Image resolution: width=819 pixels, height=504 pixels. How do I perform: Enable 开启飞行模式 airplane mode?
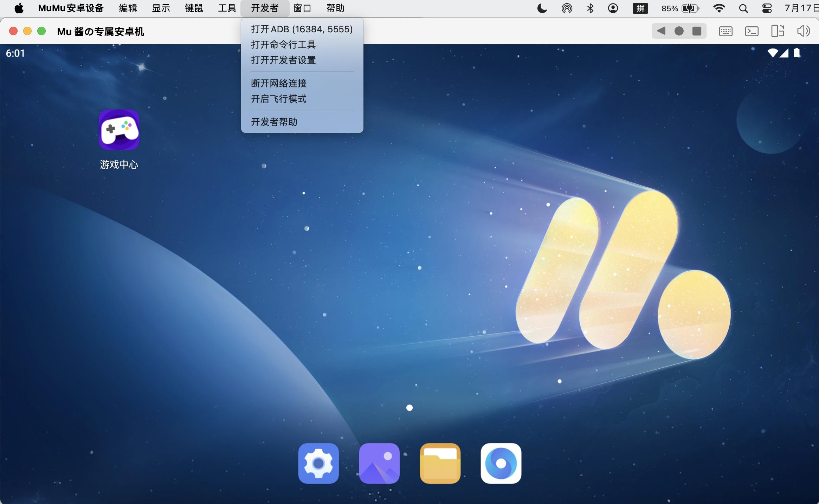[x=278, y=99]
